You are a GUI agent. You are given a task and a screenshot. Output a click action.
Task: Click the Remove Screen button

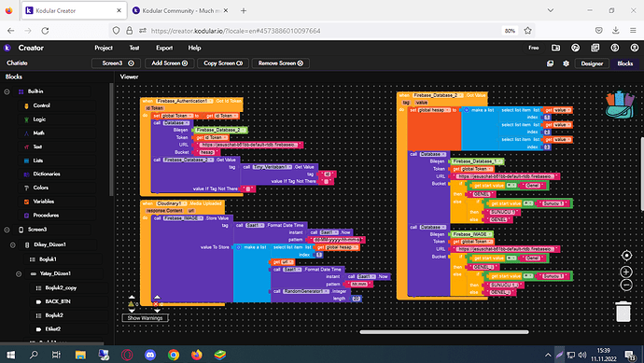[x=281, y=63]
